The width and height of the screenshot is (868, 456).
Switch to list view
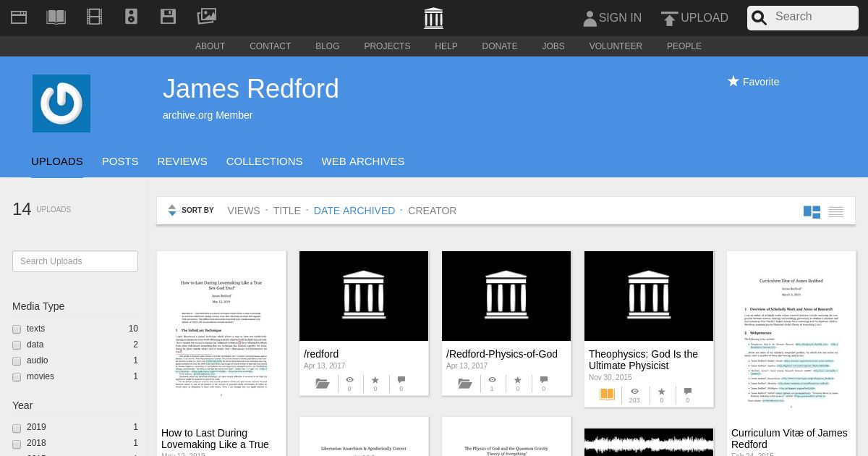[x=836, y=212]
